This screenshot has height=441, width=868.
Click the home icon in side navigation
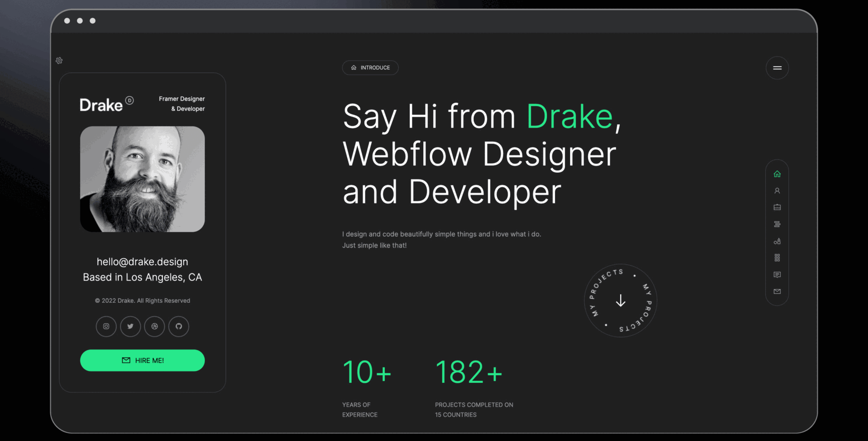coord(777,174)
